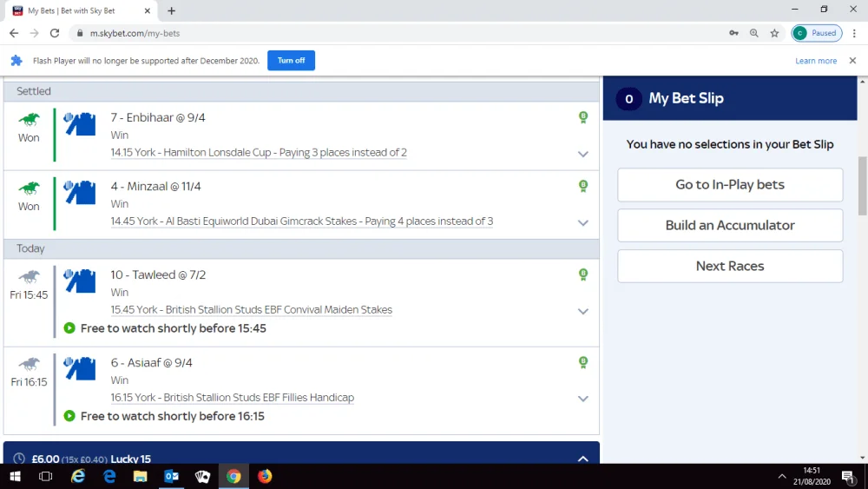Screen dimensions: 868x489
Task: Expand the Asiaaf bet details chevron
Action: [x=583, y=399]
